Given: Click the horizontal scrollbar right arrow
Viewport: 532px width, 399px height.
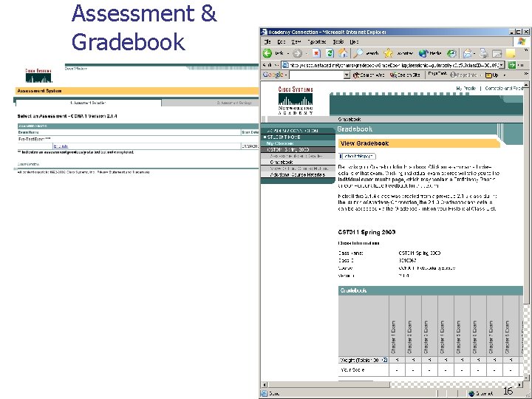Looking at the screenshot, I should point(519,385).
